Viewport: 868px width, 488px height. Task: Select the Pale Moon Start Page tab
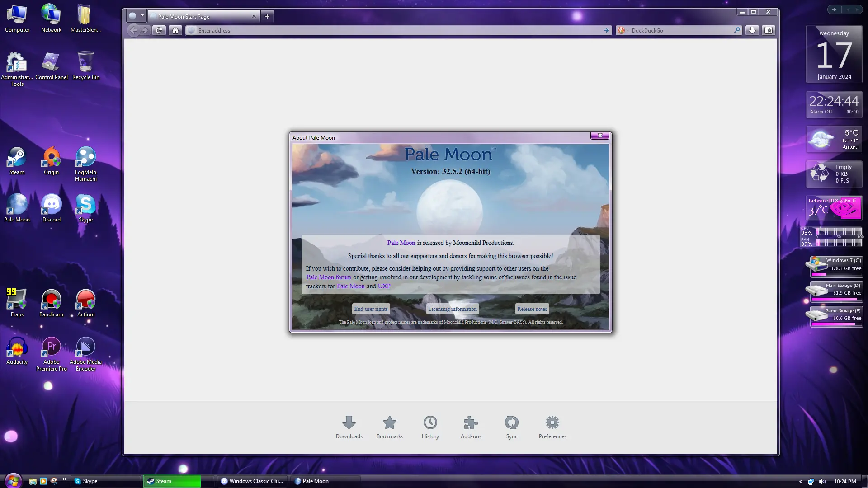pyautogui.click(x=203, y=16)
